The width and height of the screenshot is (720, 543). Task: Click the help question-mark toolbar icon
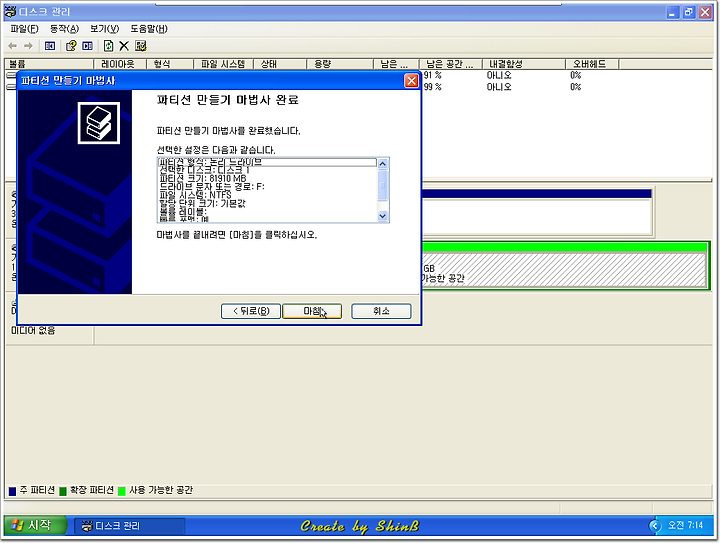71,46
